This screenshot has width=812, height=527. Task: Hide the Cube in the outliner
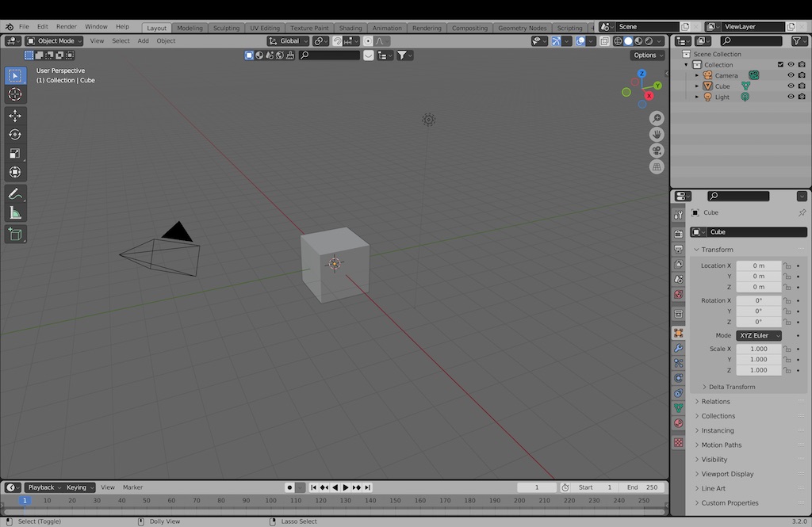point(791,86)
